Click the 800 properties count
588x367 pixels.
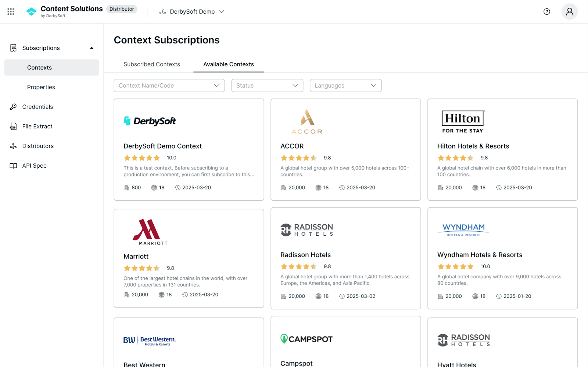136,188
